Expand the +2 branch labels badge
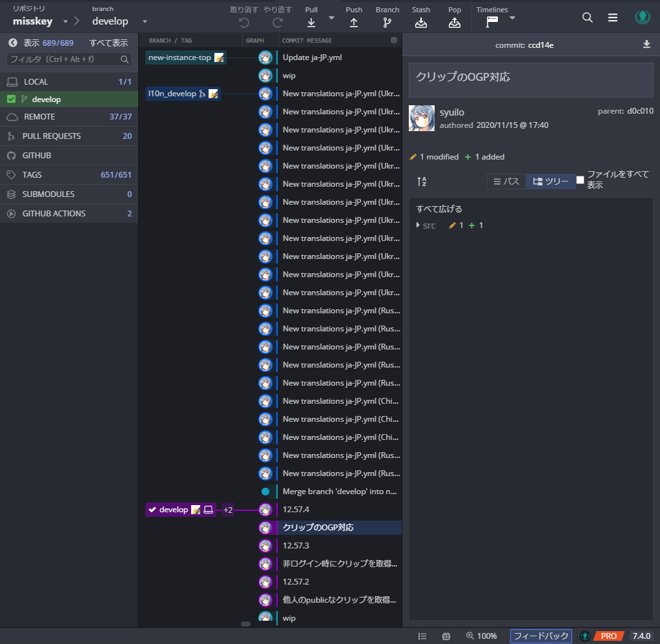 point(228,510)
